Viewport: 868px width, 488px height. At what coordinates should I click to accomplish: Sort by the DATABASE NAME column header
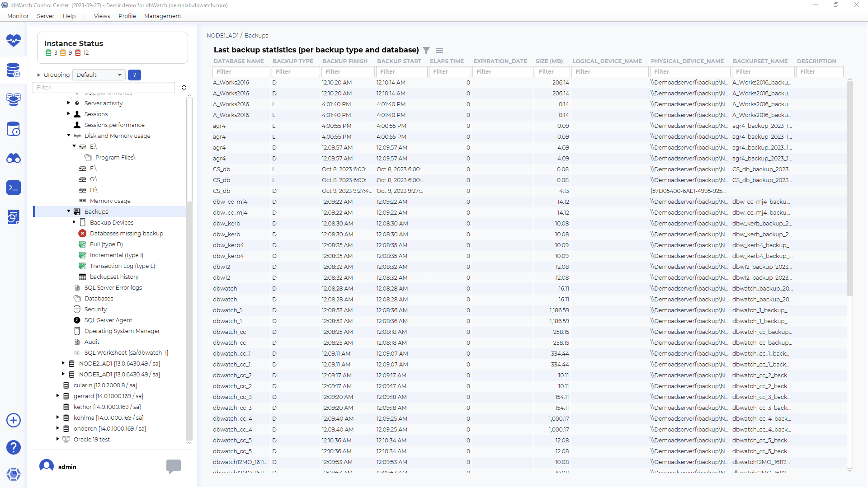[239, 61]
